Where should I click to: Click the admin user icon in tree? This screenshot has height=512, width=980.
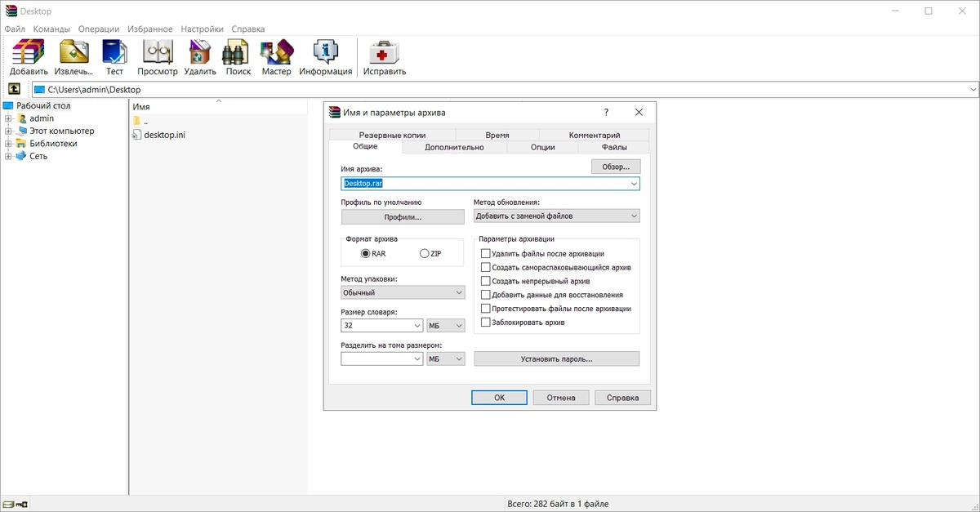[22, 118]
